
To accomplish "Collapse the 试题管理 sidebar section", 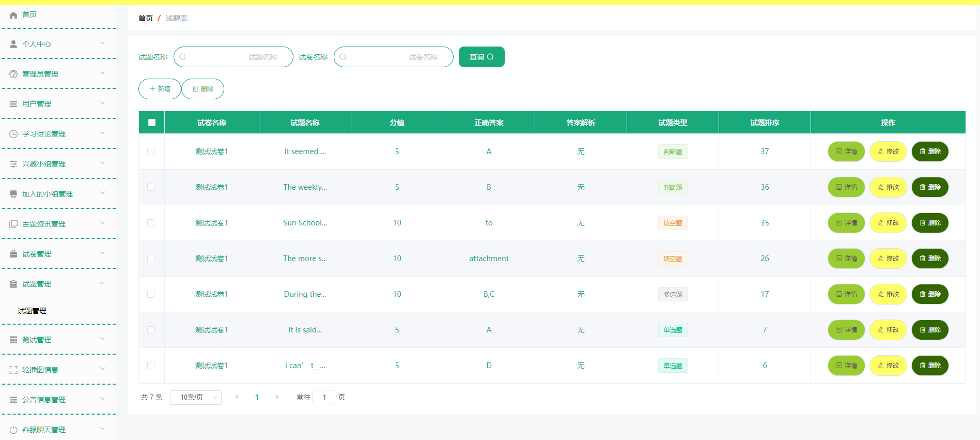I will pyautogui.click(x=58, y=284).
